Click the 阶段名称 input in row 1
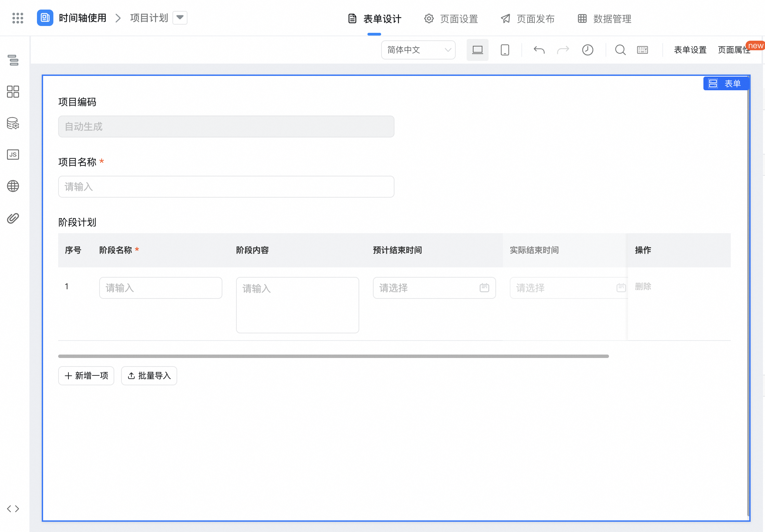Image resolution: width=765 pixels, height=532 pixels. pos(161,288)
